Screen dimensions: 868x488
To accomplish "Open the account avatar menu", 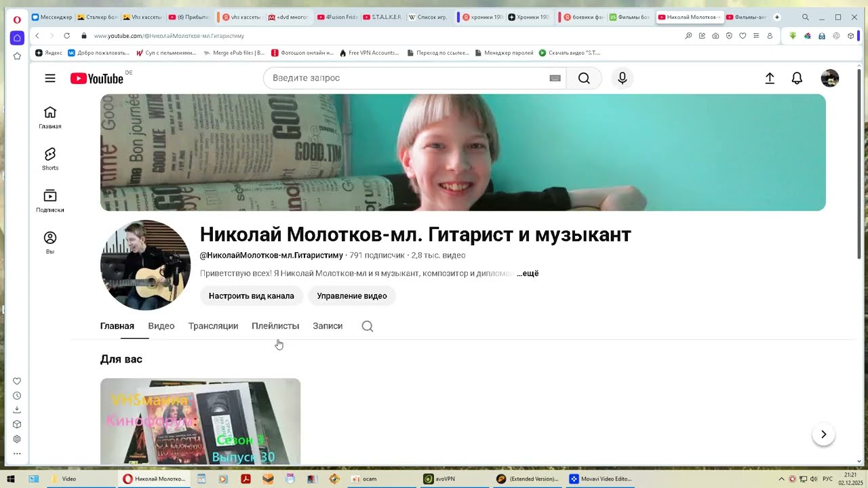I will (x=830, y=78).
